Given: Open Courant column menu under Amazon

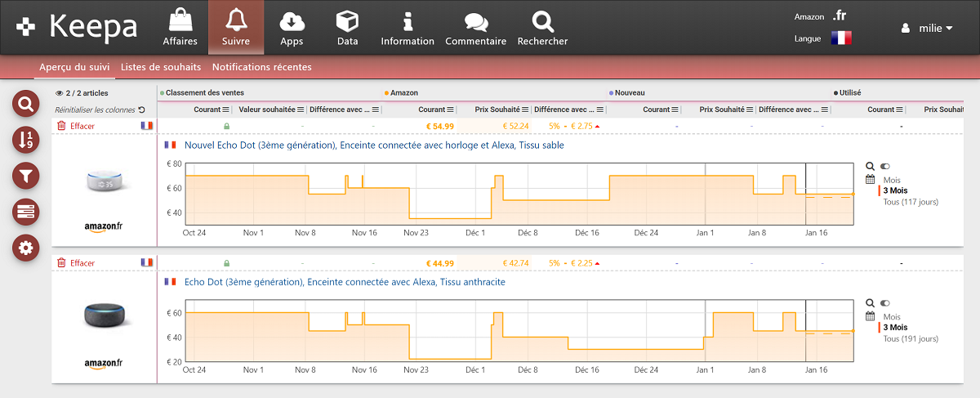Looking at the screenshot, I should coord(451,110).
